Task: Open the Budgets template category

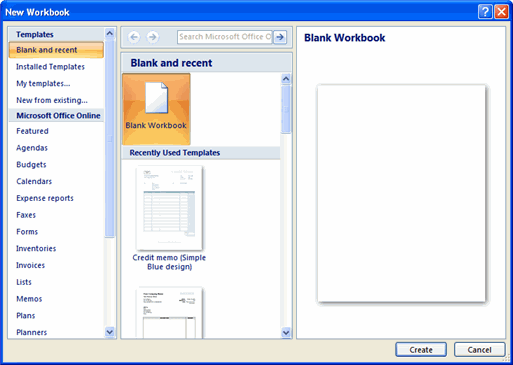Action: coord(31,164)
